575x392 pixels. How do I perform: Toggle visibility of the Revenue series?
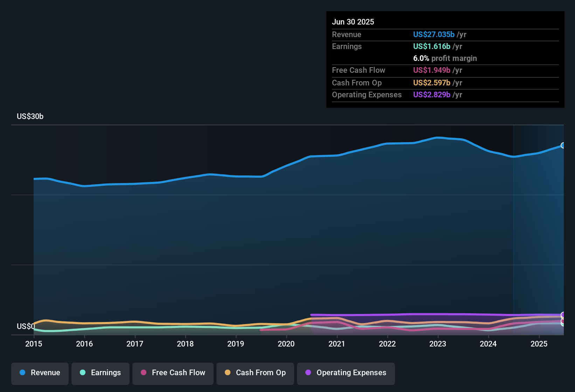point(40,373)
